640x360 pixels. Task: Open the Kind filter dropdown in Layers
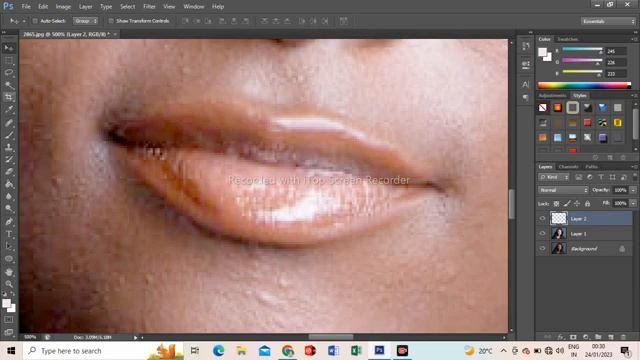pos(554,177)
